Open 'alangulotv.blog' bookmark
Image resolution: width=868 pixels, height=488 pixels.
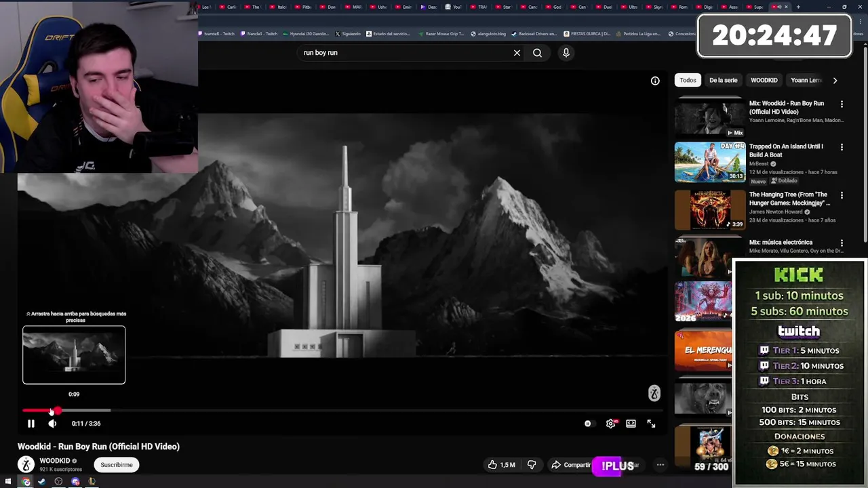pyautogui.click(x=488, y=34)
